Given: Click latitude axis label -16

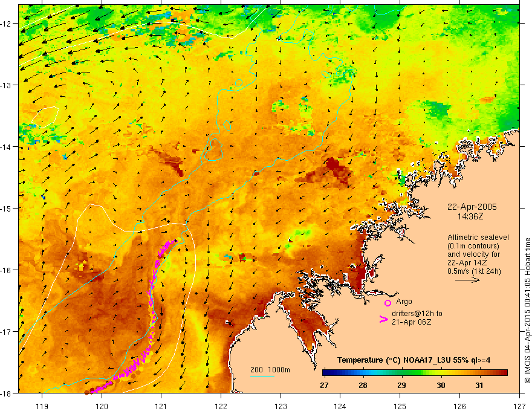Looking at the screenshot, I should click(7, 270).
